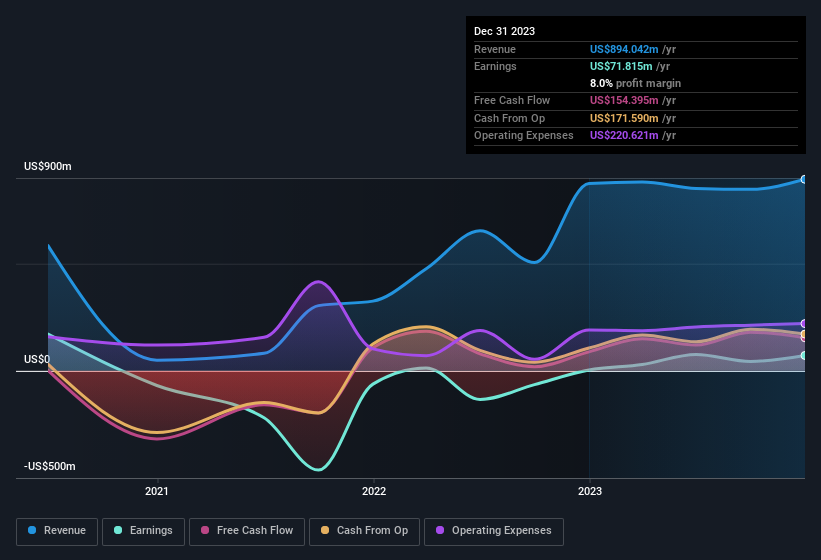Click the 2023 x-axis label
This screenshot has height=560, width=821.
coord(590,491)
